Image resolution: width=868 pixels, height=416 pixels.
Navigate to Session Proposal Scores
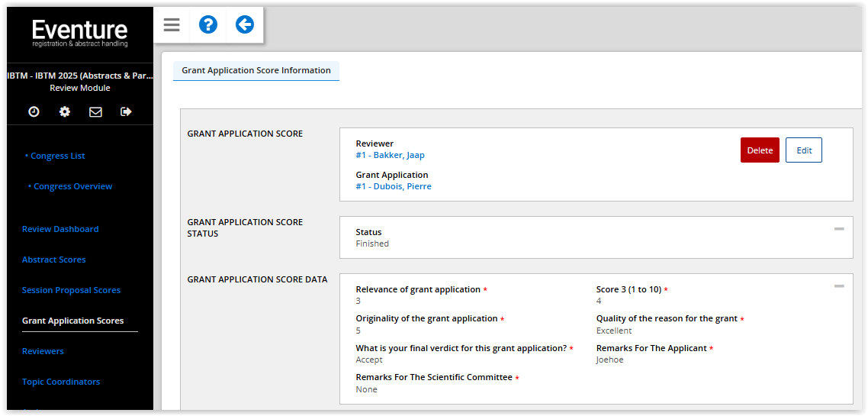coord(71,290)
